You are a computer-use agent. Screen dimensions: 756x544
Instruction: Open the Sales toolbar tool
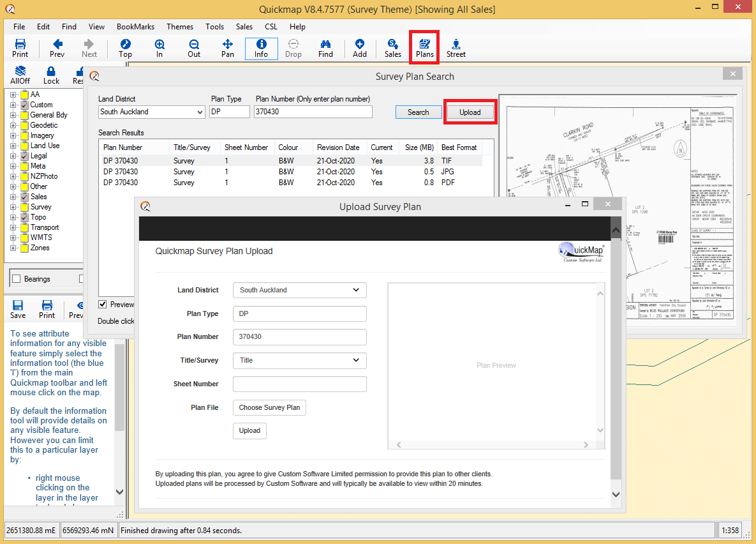pyautogui.click(x=393, y=48)
